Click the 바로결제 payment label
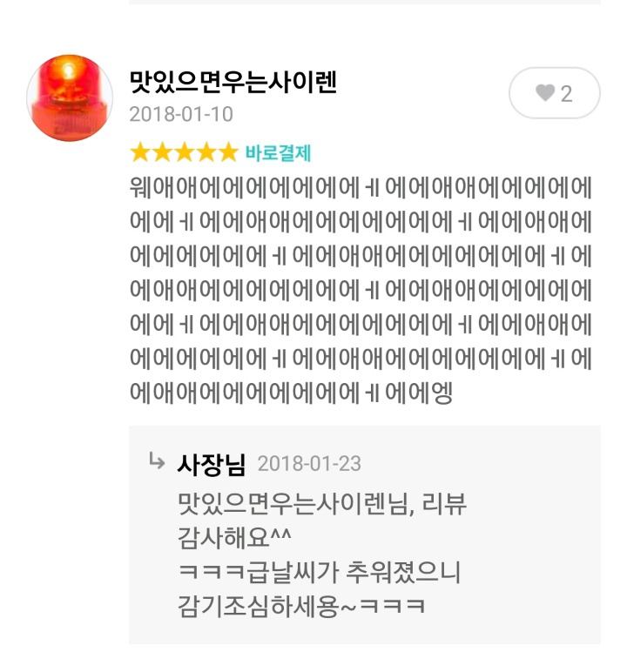627x672 pixels. (278, 153)
